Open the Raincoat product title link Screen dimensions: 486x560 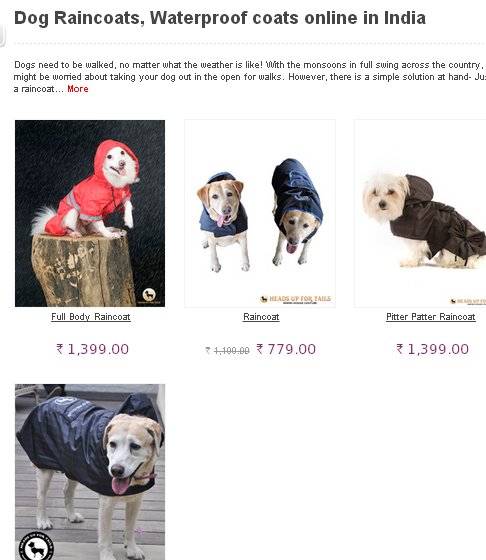(x=261, y=317)
